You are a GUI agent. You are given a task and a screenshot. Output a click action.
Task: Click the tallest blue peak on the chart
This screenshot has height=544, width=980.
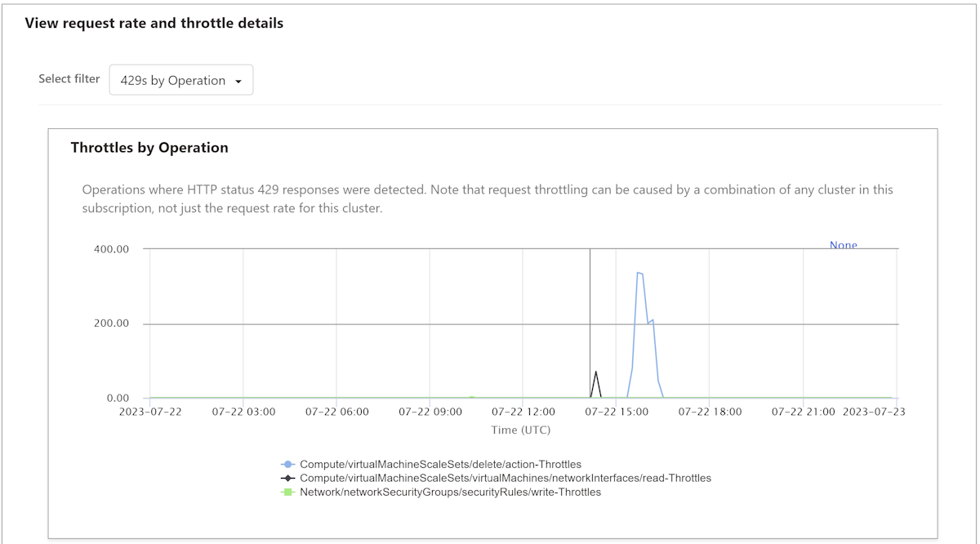coord(638,273)
